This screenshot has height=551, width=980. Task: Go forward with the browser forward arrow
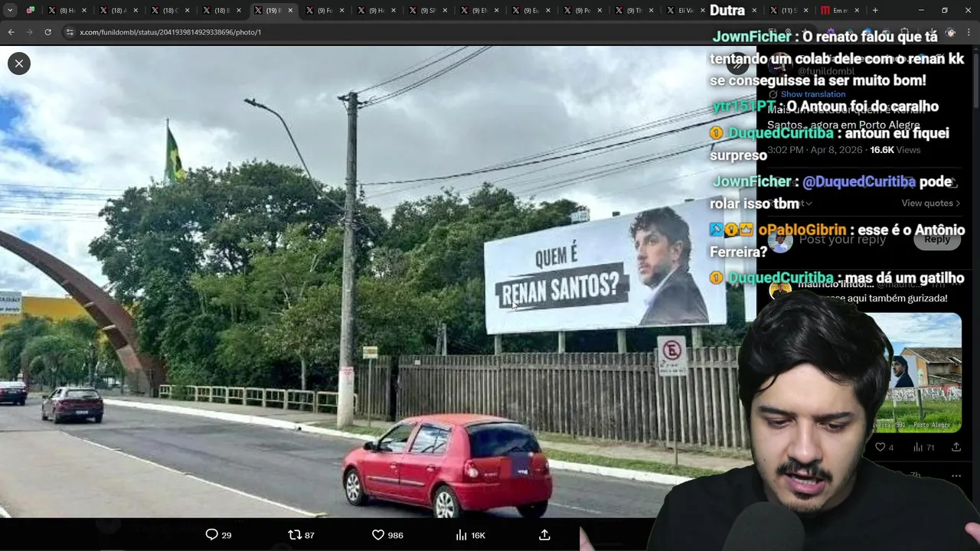coord(29,32)
